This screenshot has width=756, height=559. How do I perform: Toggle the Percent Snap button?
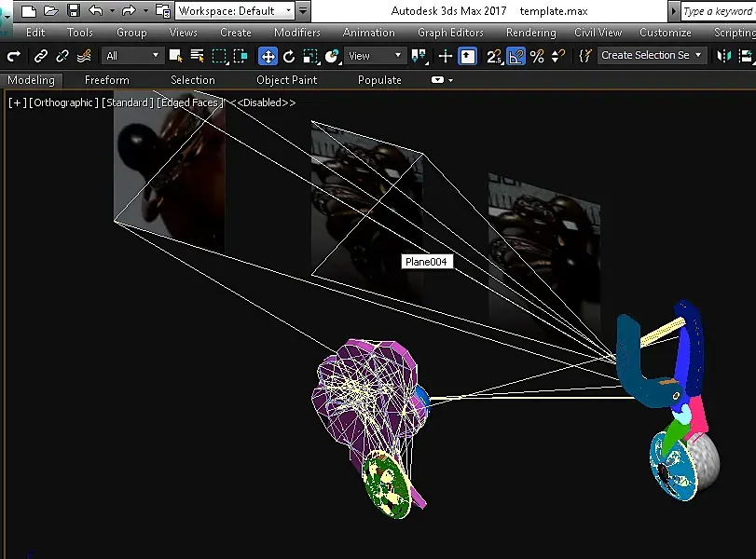point(537,56)
